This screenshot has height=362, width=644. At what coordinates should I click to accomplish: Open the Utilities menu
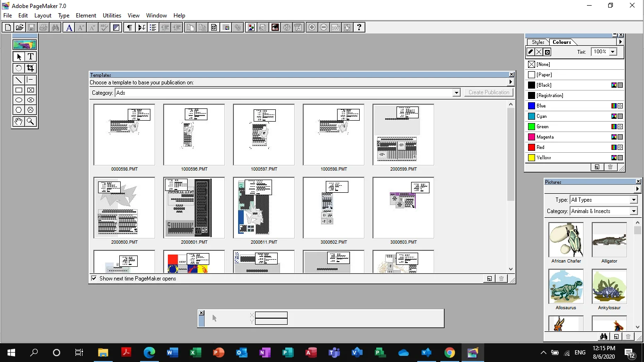pos(112,15)
